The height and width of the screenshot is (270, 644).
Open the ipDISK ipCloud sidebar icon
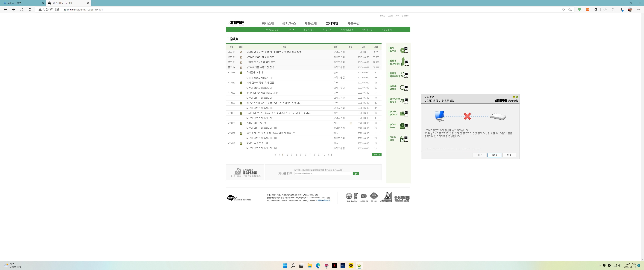398,113
